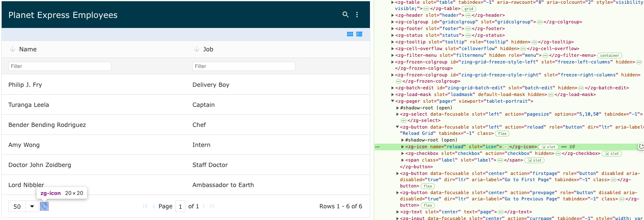The height and width of the screenshot is (220, 644).
Task: Expand the zg-table node
Action: pyautogui.click(x=392, y=2)
